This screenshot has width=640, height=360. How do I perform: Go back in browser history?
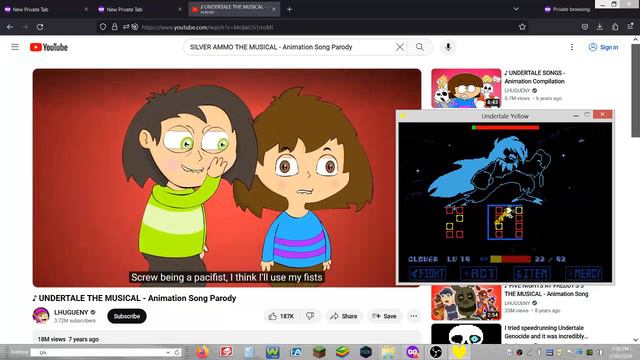(x=10, y=27)
